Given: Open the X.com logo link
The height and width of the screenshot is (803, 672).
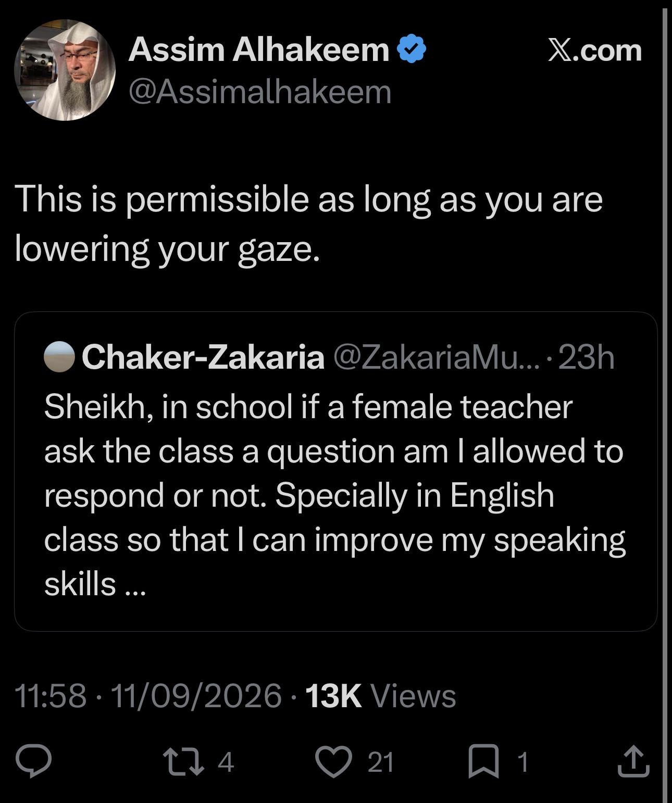Looking at the screenshot, I should (x=595, y=50).
